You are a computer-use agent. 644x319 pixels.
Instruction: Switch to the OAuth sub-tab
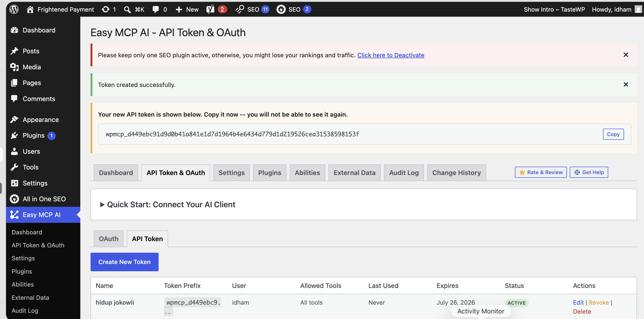click(x=108, y=239)
